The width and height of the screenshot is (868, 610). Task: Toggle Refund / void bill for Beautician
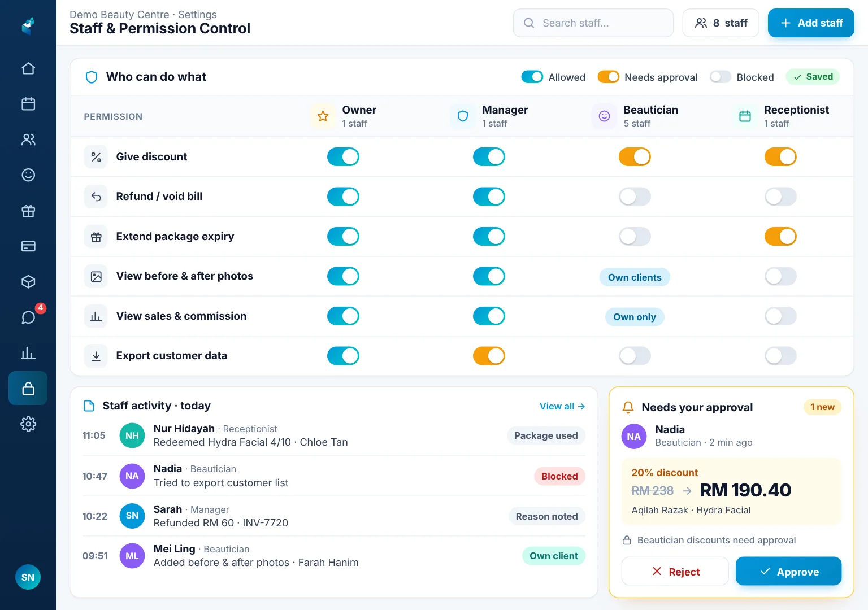coord(635,197)
